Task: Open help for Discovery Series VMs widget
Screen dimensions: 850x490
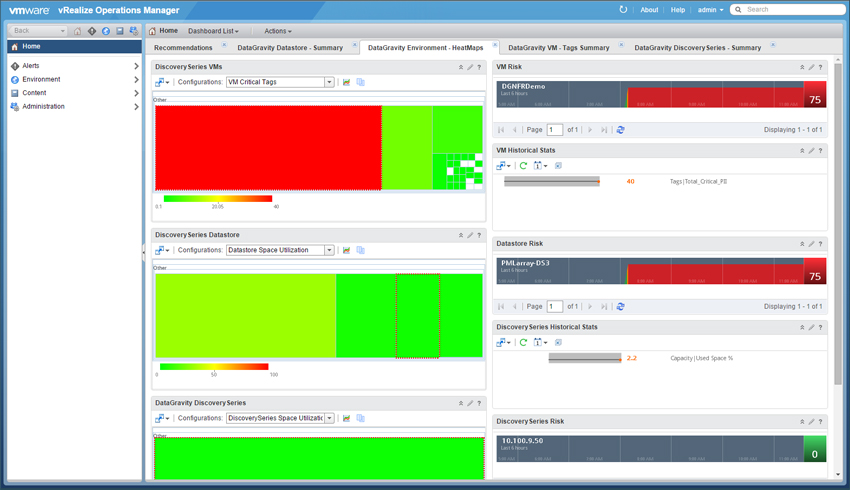Action: [479, 67]
